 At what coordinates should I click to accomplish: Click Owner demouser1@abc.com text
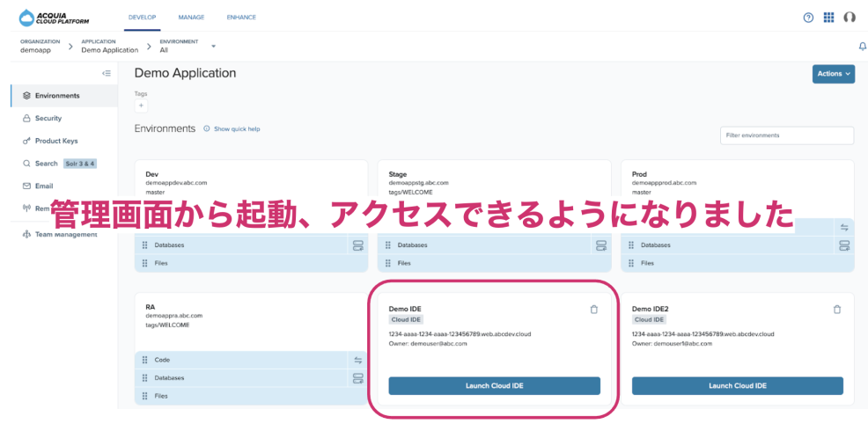pyautogui.click(x=672, y=343)
